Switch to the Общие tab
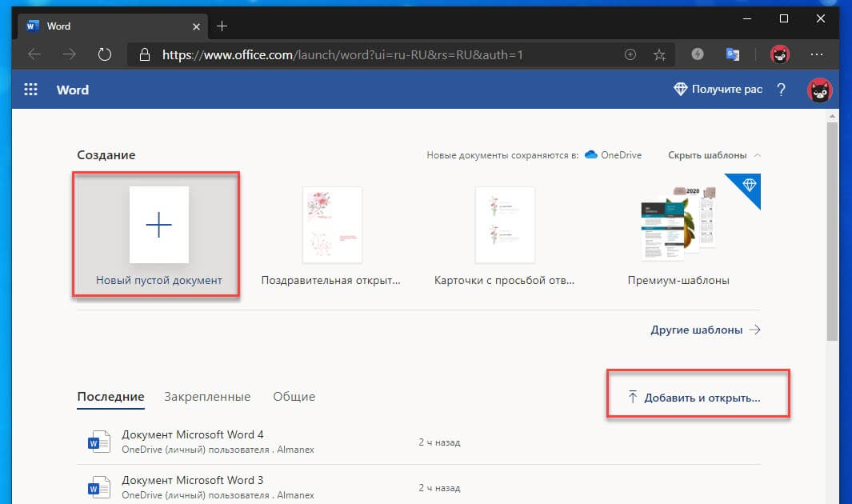 click(294, 397)
